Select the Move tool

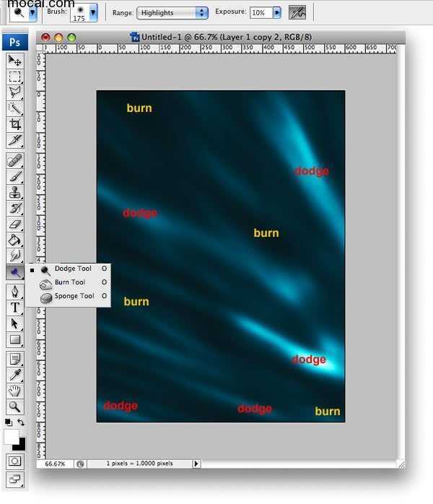tap(14, 61)
